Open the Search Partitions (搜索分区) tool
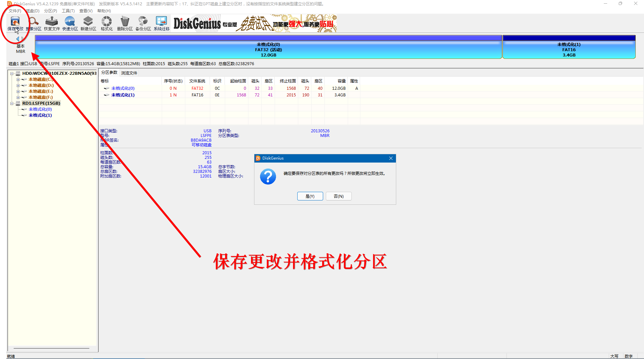644x359 pixels. point(34,24)
